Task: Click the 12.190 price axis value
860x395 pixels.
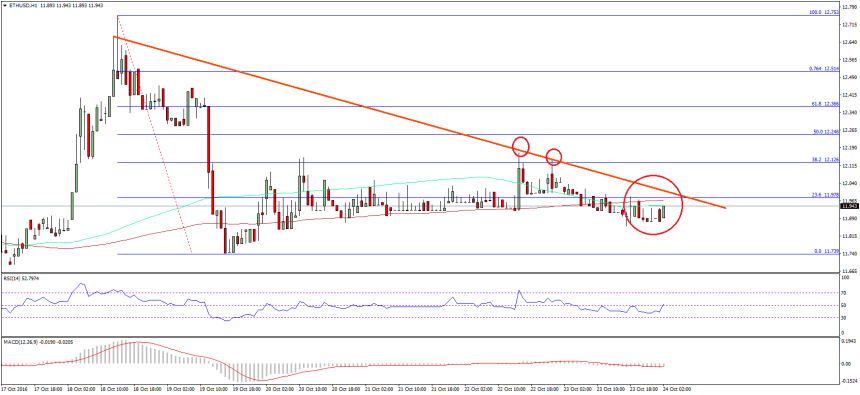Action: pyautogui.click(x=850, y=148)
